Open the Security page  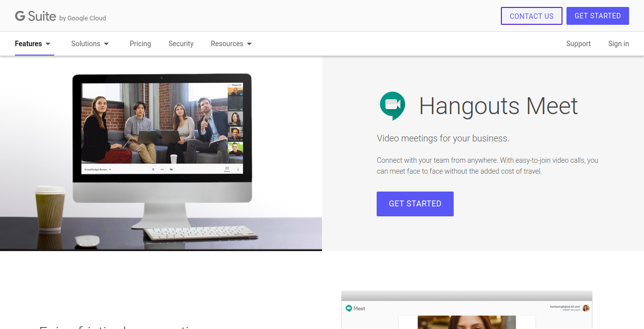click(181, 44)
